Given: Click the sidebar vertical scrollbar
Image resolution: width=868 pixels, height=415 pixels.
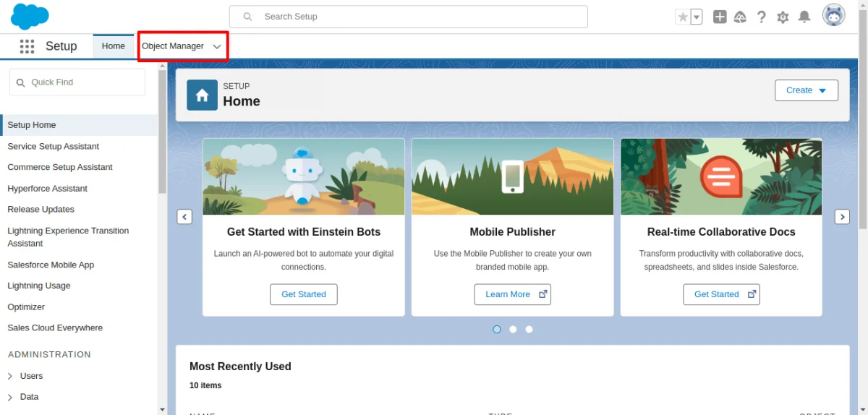Looking at the screenshot, I should (163, 132).
